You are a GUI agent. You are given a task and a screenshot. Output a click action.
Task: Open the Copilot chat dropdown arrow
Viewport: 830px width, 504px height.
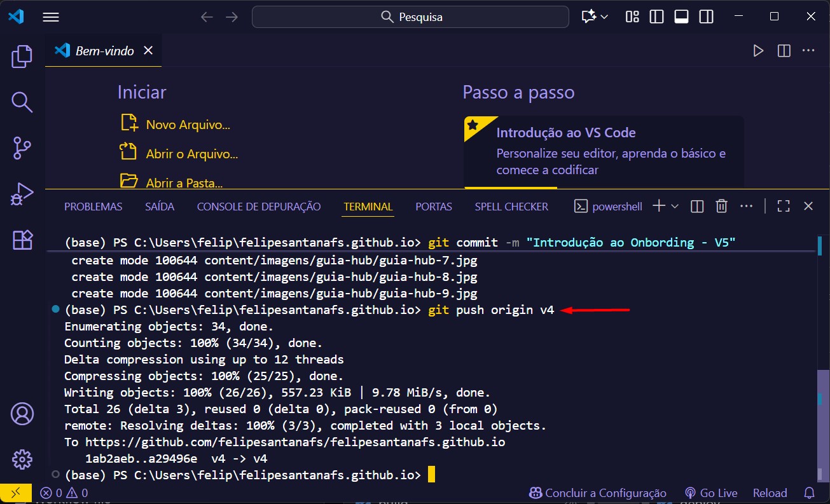(604, 17)
